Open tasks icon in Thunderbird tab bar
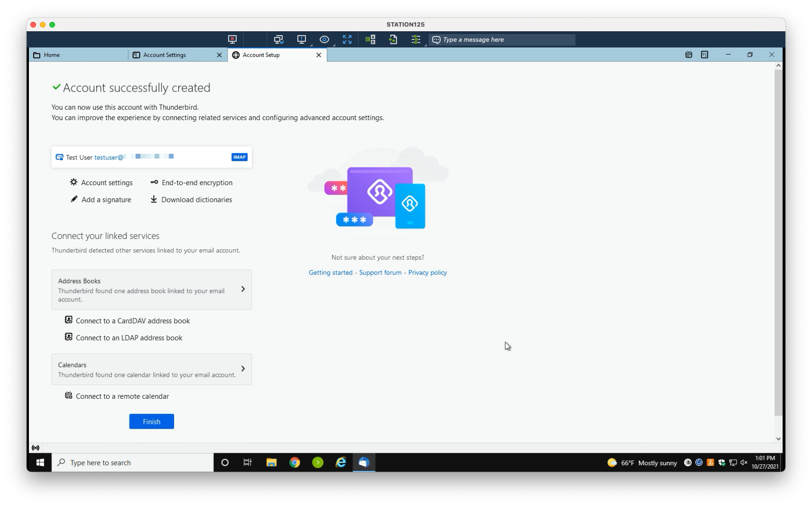812x507 pixels. [705, 55]
